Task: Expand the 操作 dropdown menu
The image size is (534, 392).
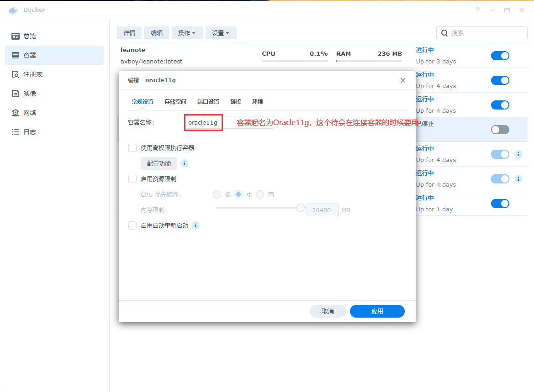Action: tap(186, 33)
